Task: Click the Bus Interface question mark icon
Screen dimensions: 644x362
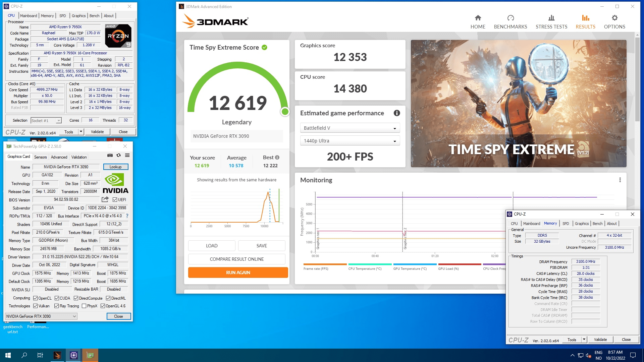Action: coord(127,216)
